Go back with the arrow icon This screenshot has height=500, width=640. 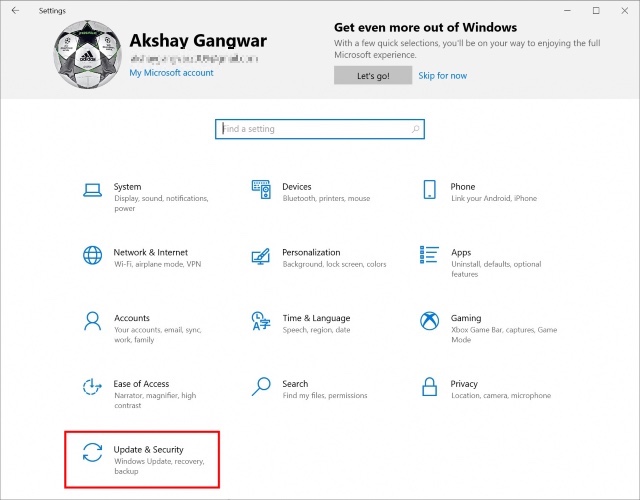pyautogui.click(x=16, y=11)
